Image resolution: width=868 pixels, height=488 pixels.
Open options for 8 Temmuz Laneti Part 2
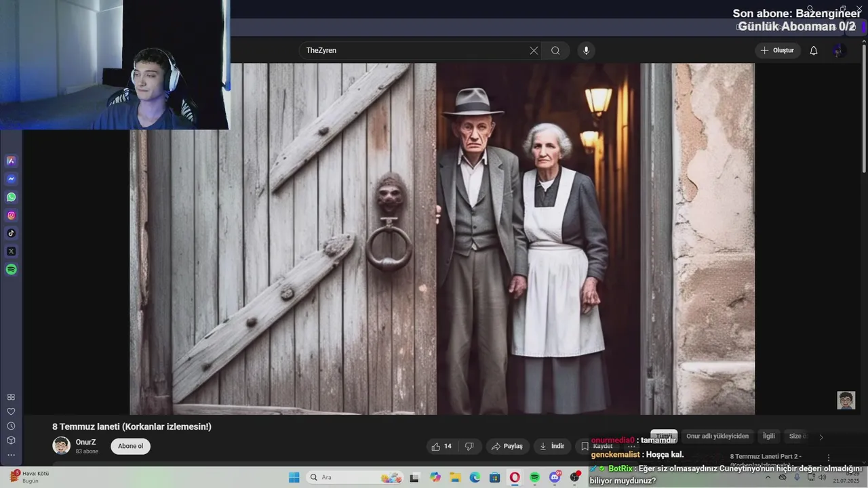[828, 457]
